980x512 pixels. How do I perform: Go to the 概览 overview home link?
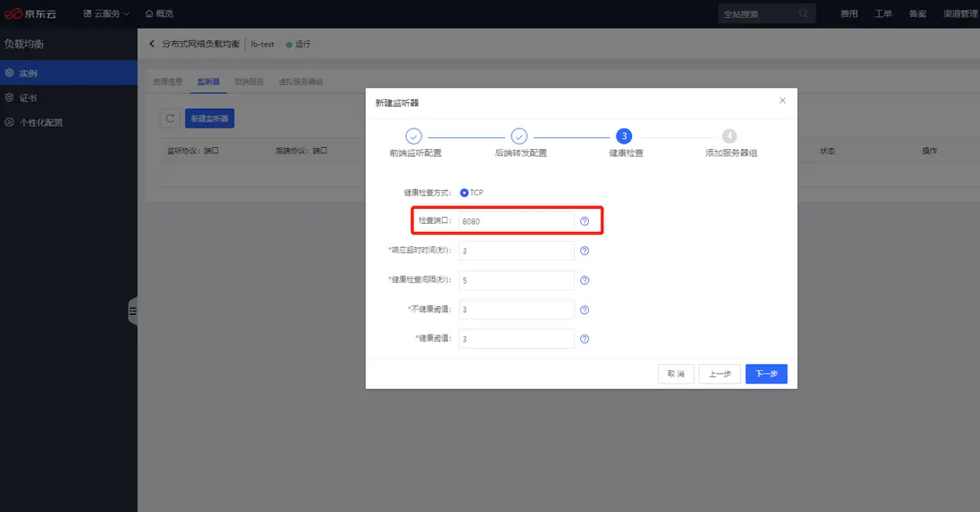160,13
